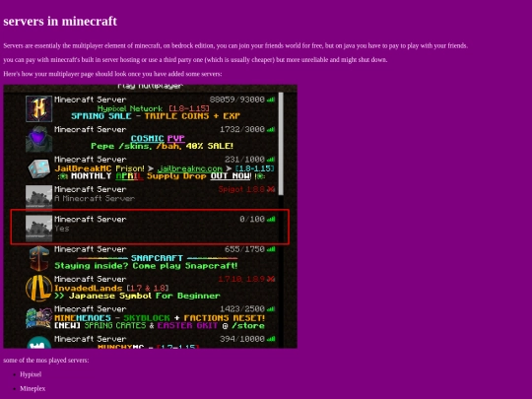The height and width of the screenshot is (399, 532).
Task: Click 'MONTHLY APRIL Supply Drop OUT NOW!' text
Action: (x=161, y=176)
